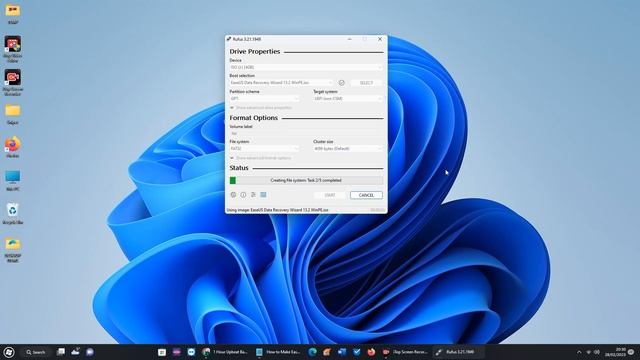Viewport: 640px width, 360px height.
Task: Open the Device dropdown in Rufus
Action: pos(306,67)
